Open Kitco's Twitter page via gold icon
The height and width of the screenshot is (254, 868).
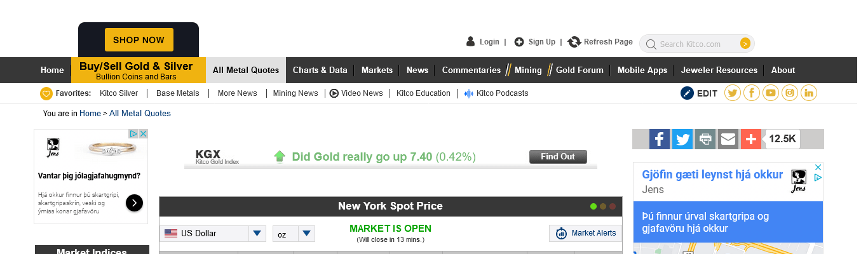(x=733, y=93)
